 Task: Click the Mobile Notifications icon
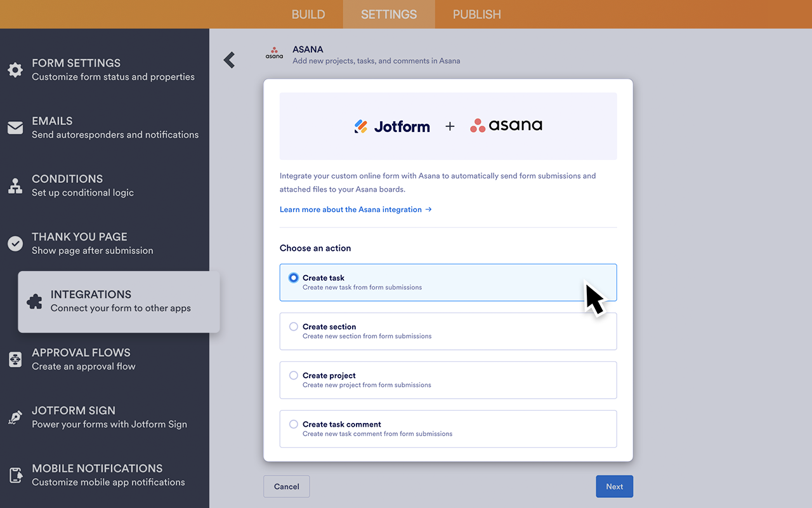15,475
